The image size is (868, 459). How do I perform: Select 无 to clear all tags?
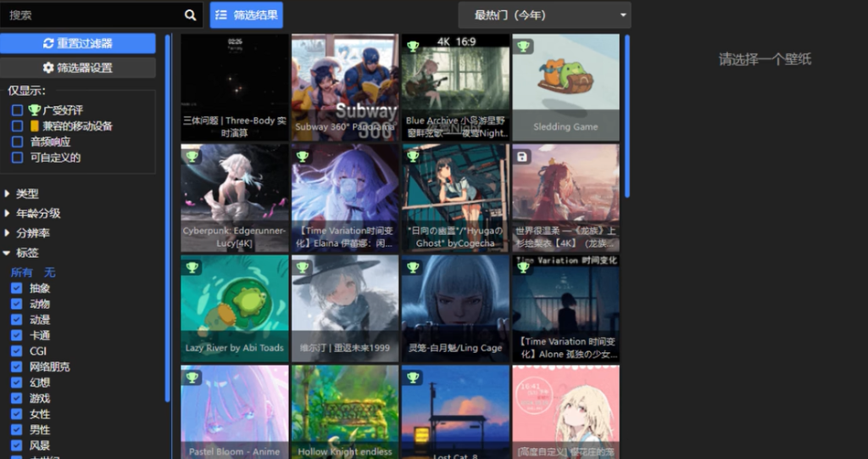click(x=50, y=272)
